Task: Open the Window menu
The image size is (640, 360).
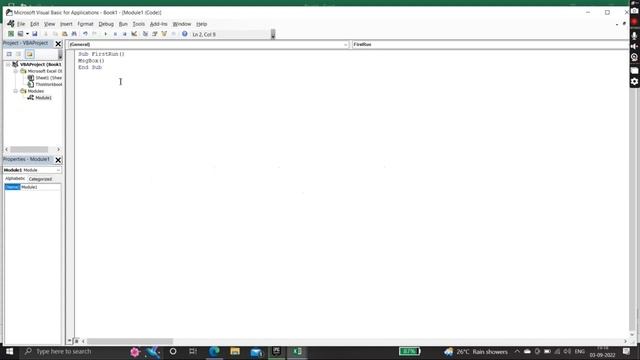Action: click(x=182, y=24)
